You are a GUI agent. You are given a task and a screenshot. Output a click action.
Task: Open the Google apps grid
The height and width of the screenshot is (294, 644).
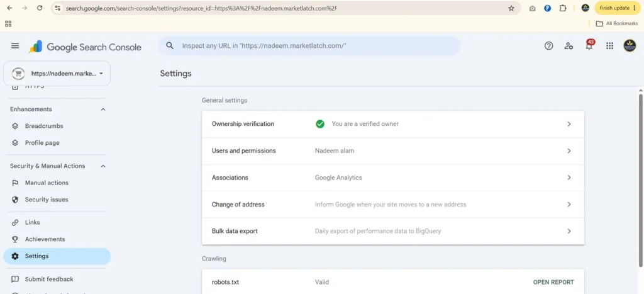(609, 46)
